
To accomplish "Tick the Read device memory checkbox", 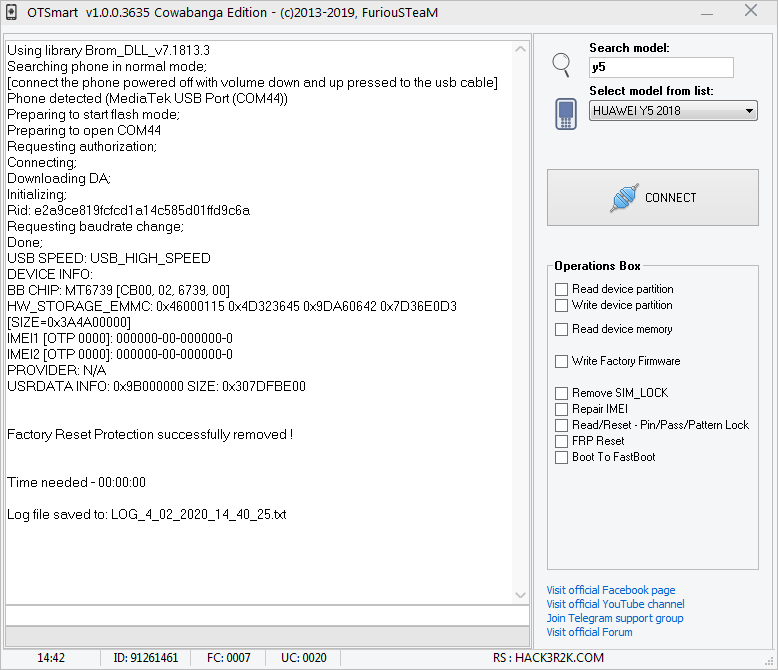I will [x=561, y=330].
